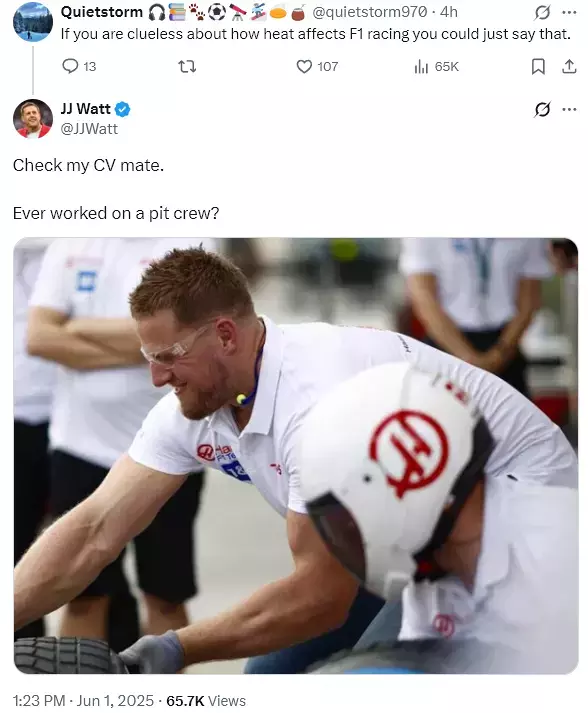Click the 4h timestamp on Quietstorm's tweet
Image resolution: width=588 pixels, height=713 pixels.
pyautogui.click(x=449, y=12)
